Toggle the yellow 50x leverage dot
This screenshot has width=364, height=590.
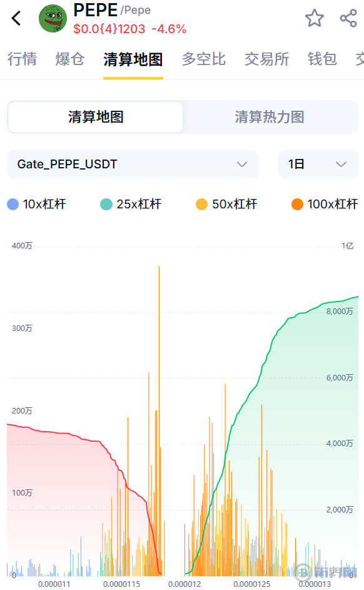[201, 205]
